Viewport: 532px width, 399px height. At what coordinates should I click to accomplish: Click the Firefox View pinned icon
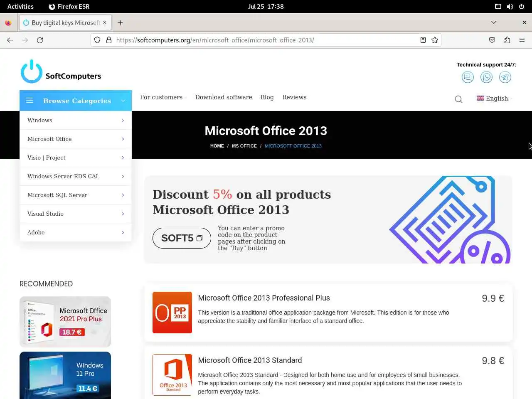click(x=8, y=23)
